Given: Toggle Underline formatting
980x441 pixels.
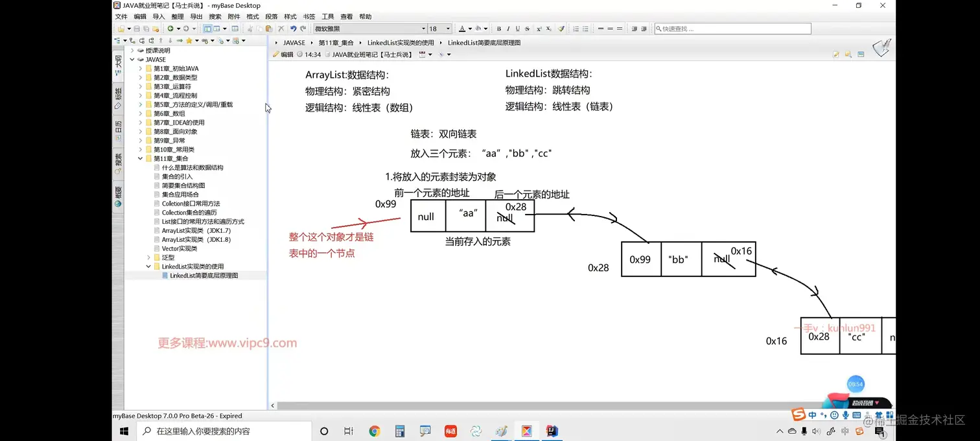Looking at the screenshot, I should pos(518,29).
